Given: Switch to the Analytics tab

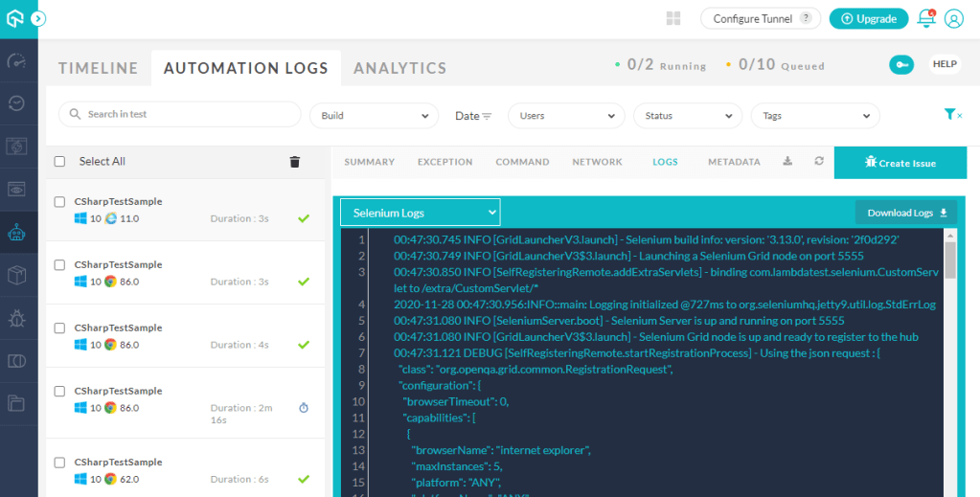Looking at the screenshot, I should coord(399,68).
